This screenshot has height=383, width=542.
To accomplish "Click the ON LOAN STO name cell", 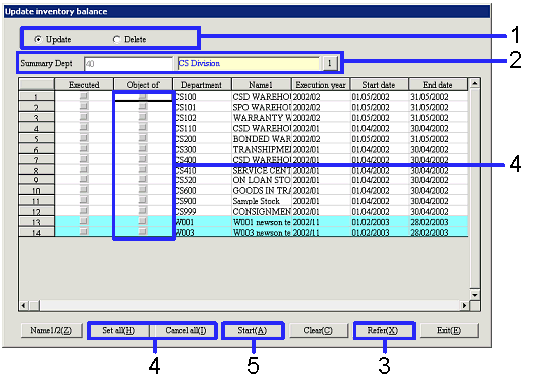I will click(x=262, y=180).
